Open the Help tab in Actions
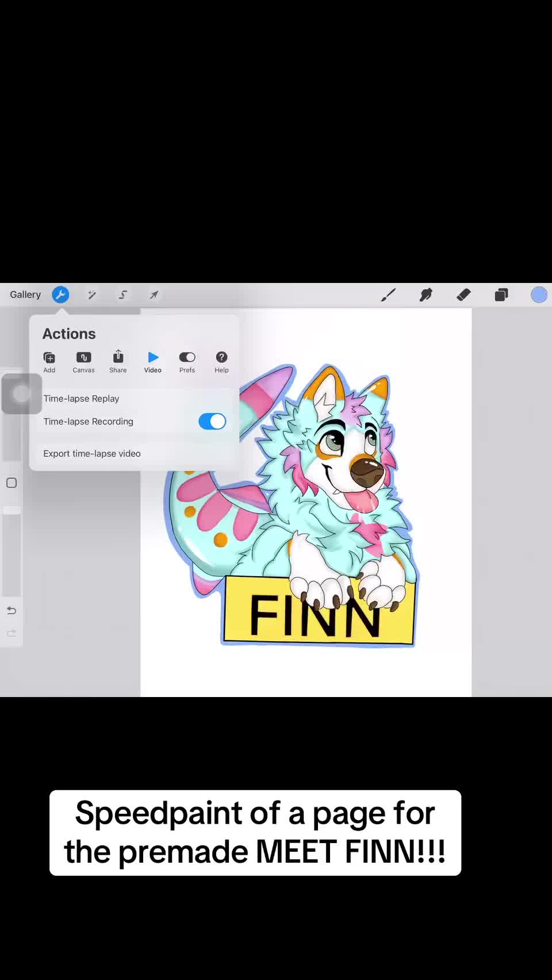This screenshot has width=552, height=980. [x=221, y=362]
